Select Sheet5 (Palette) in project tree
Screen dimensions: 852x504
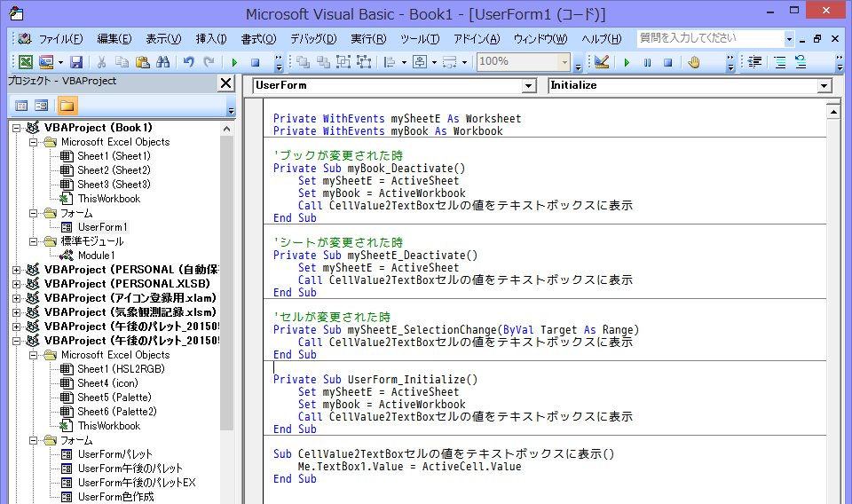[114, 397]
